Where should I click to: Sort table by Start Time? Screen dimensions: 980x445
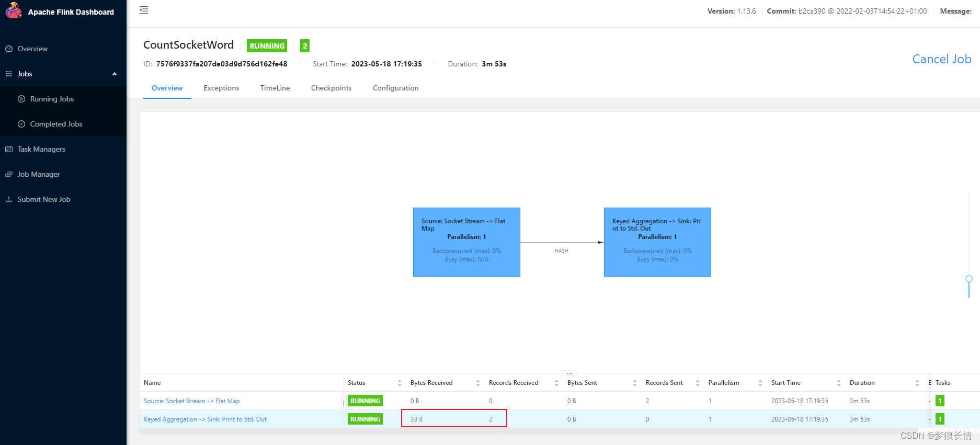[839, 383]
